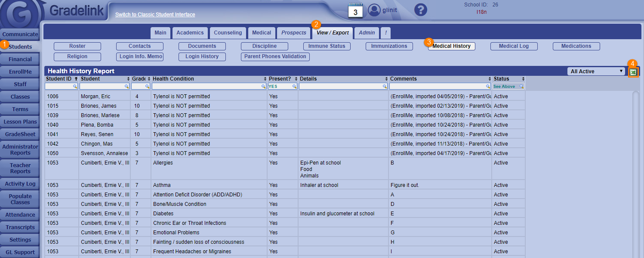Open the calendar icon showing 3
644x258 pixels.
355,11
